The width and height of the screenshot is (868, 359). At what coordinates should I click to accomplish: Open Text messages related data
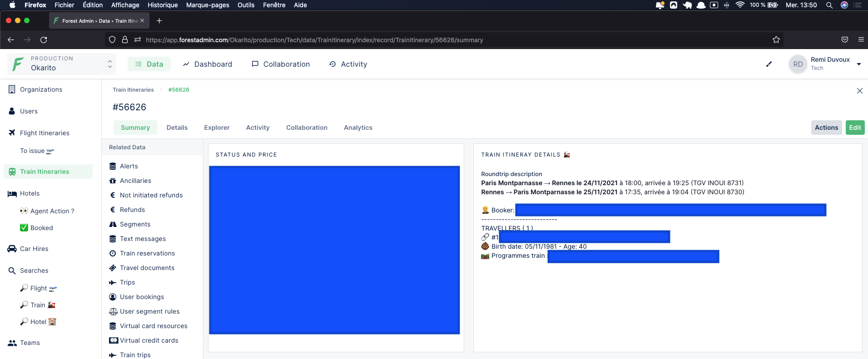(x=143, y=239)
